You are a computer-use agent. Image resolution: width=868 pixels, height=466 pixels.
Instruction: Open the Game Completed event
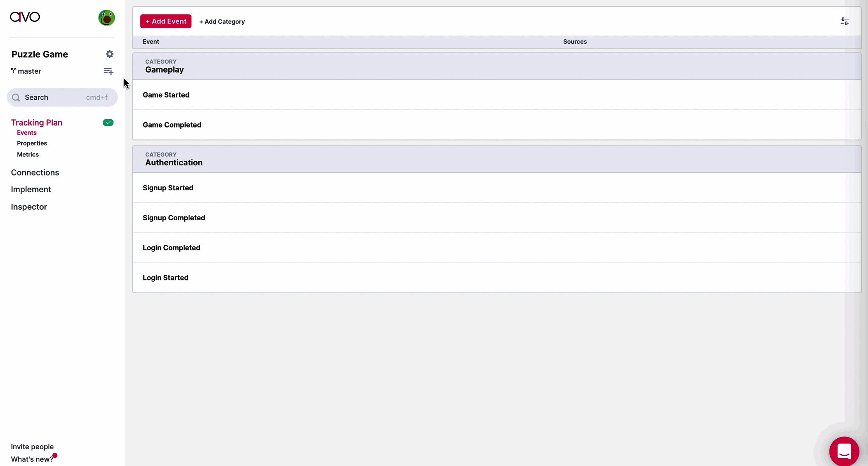[x=497, y=125]
